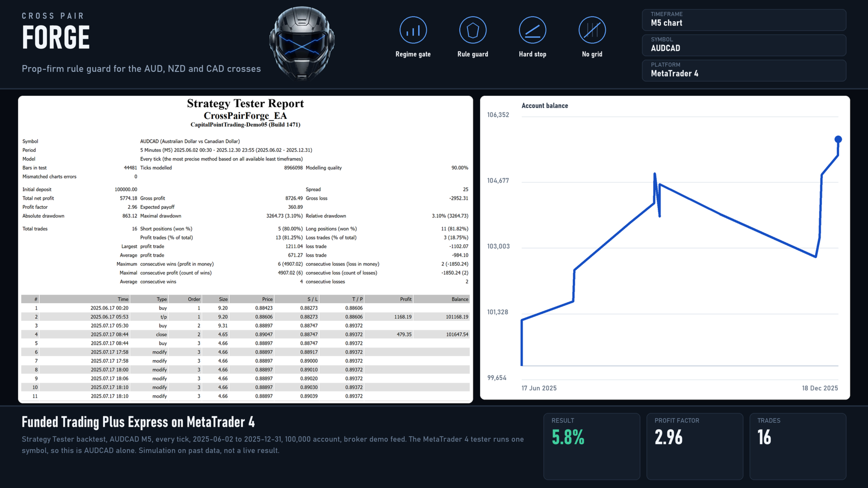Click the Profit Factor 2.96 card
The image size is (868, 488).
[x=694, y=446]
